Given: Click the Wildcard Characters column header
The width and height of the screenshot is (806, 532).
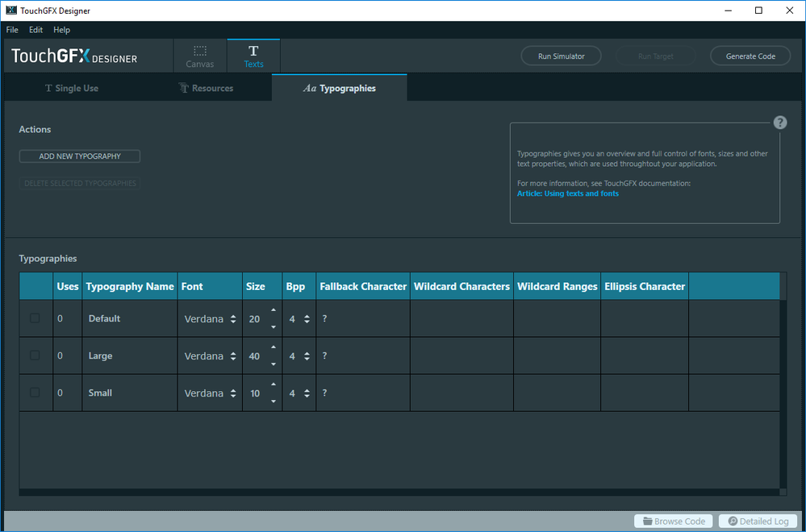Looking at the screenshot, I should tap(461, 286).
